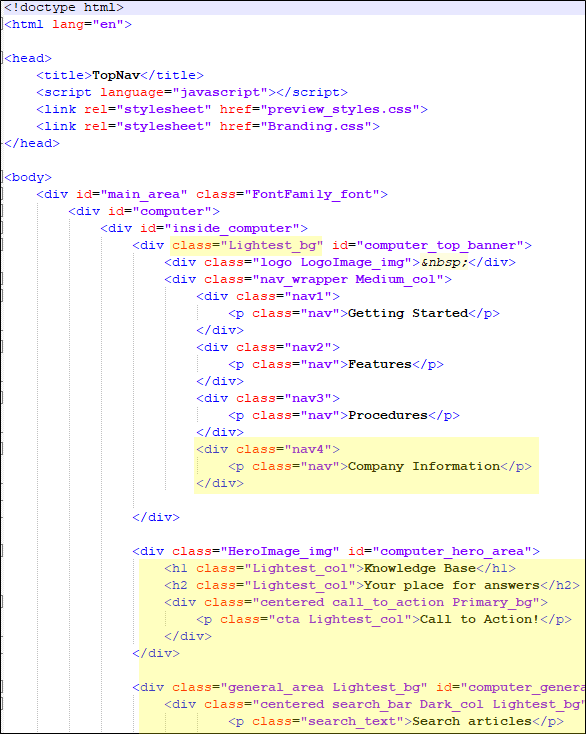Click the Procedures nav paragraph text
Image resolution: width=586 pixels, height=734 pixels.
(x=388, y=415)
